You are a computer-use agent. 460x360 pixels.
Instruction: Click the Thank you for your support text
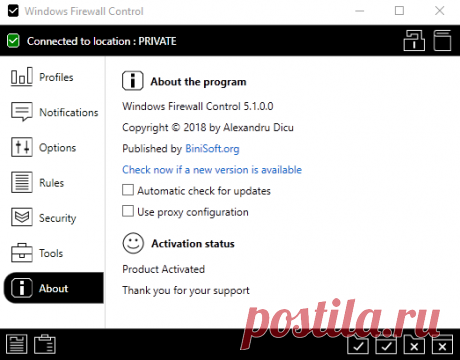click(186, 290)
